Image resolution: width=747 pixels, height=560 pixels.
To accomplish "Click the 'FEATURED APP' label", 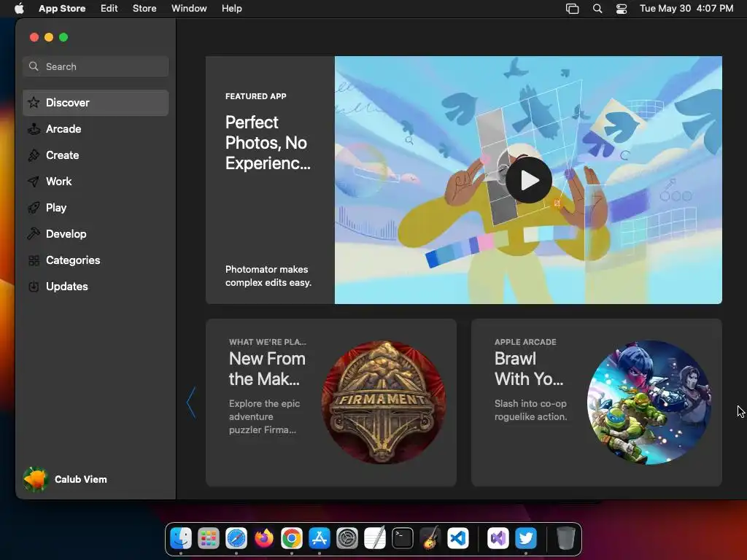I will [256, 96].
